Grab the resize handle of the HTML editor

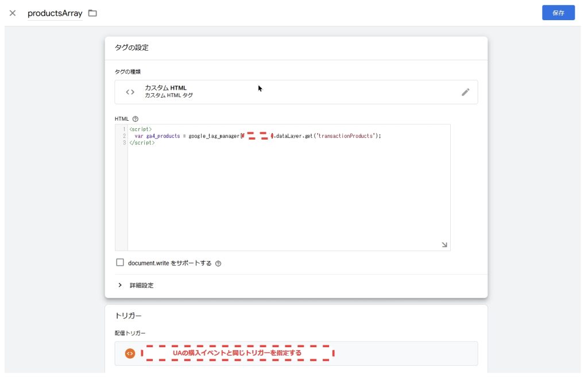[444, 245]
